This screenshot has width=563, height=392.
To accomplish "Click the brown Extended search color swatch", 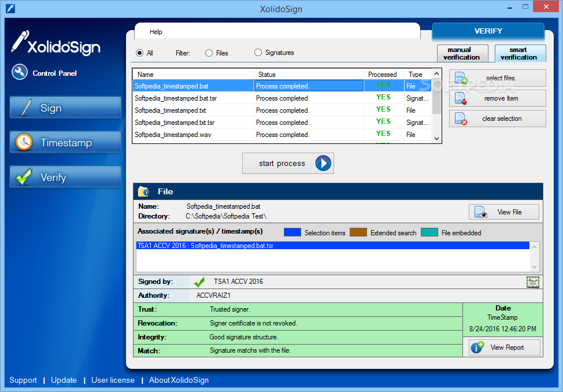I will point(358,232).
